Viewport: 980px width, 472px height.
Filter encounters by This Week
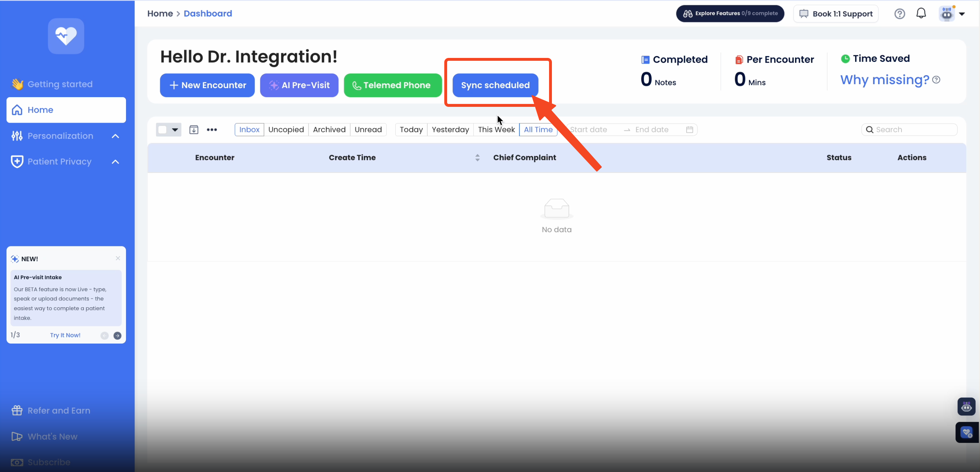click(496, 130)
